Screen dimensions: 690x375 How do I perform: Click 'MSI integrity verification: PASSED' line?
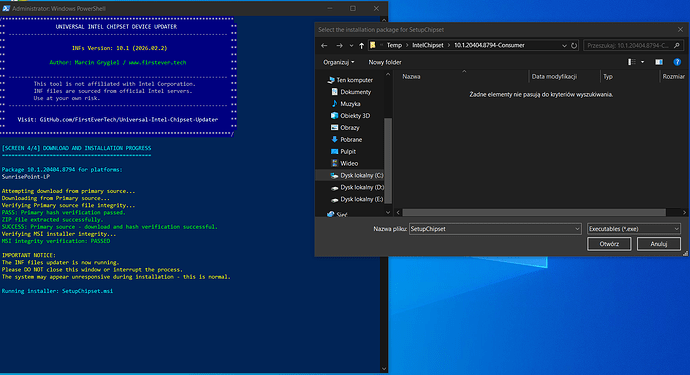(x=56, y=241)
